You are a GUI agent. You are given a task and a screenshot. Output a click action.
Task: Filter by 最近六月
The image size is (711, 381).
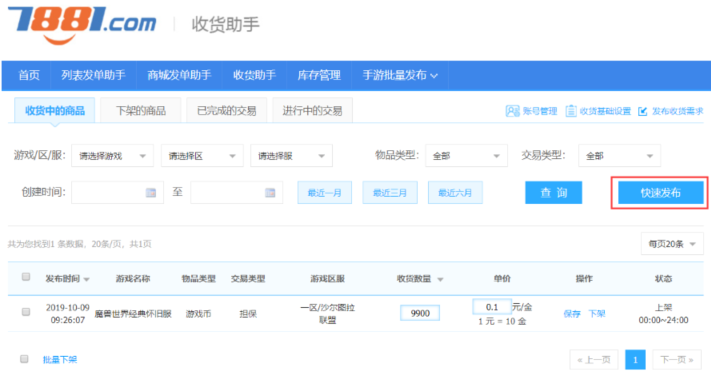pos(455,193)
